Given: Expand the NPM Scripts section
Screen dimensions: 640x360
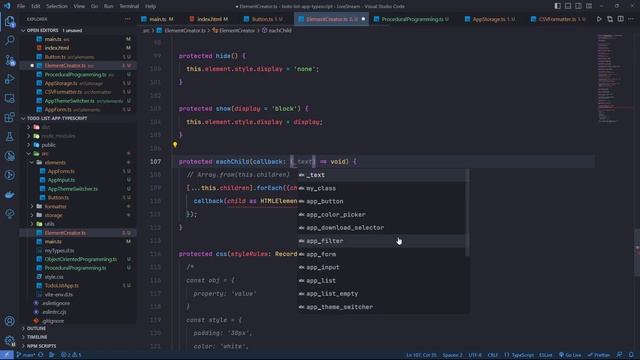Looking at the screenshot, I should [x=41, y=346].
